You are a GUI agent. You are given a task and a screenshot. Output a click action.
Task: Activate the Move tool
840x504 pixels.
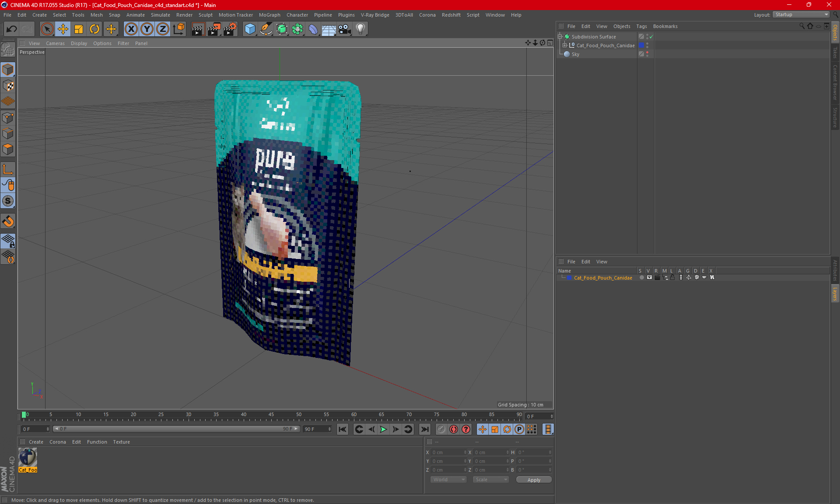(63, 29)
